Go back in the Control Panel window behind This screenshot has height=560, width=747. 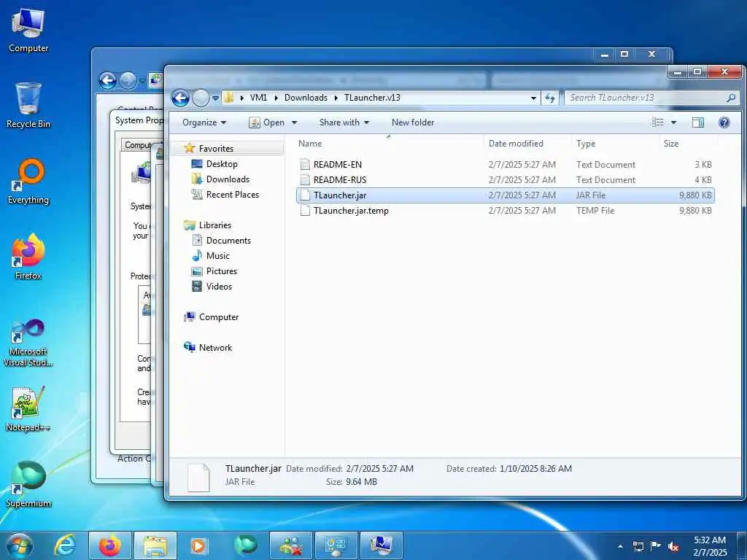(108, 80)
